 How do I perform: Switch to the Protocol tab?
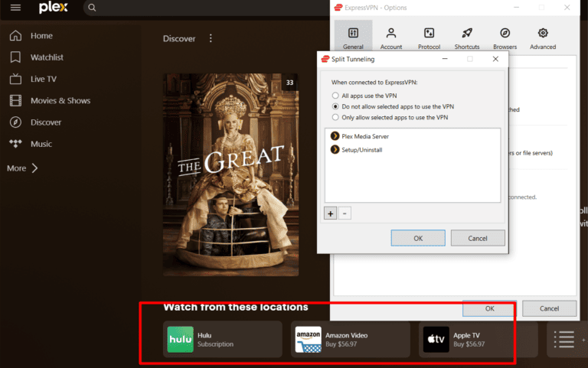tap(429, 37)
